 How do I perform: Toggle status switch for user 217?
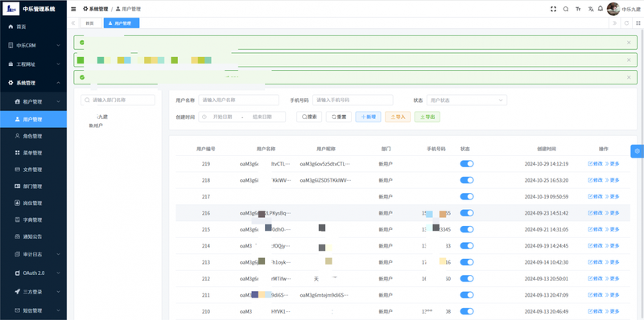(467, 196)
